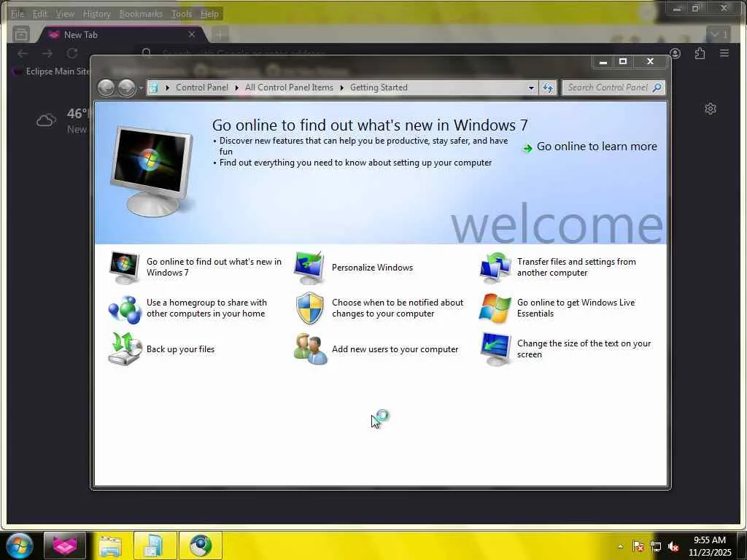Click the pink cat browser taskbar icon

tap(65, 545)
